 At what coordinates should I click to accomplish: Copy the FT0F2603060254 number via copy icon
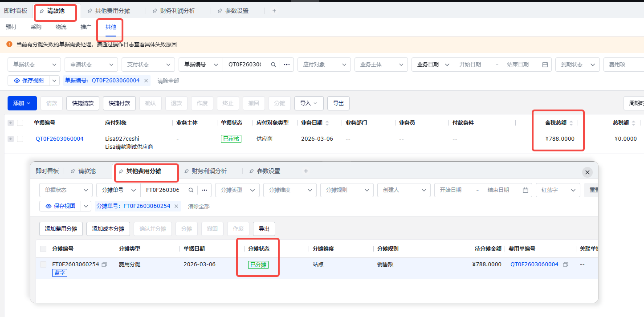point(104,264)
